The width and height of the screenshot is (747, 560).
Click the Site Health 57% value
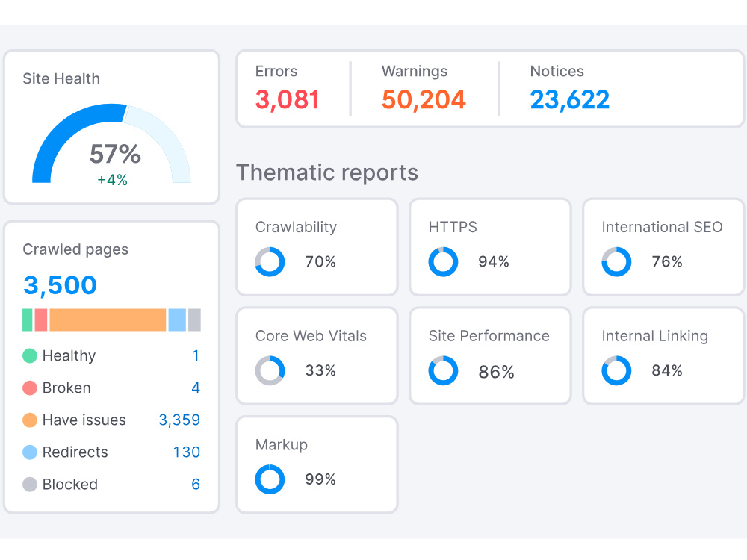tap(115, 154)
